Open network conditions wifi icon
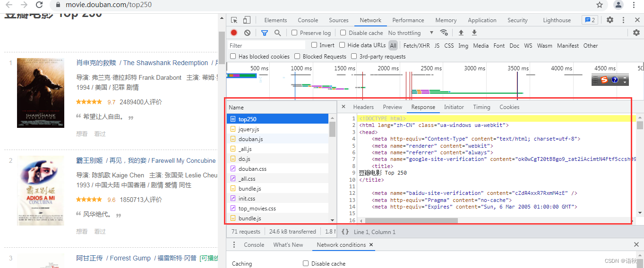This screenshot has width=644, height=268. pyautogui.click(x=444, y=33)
